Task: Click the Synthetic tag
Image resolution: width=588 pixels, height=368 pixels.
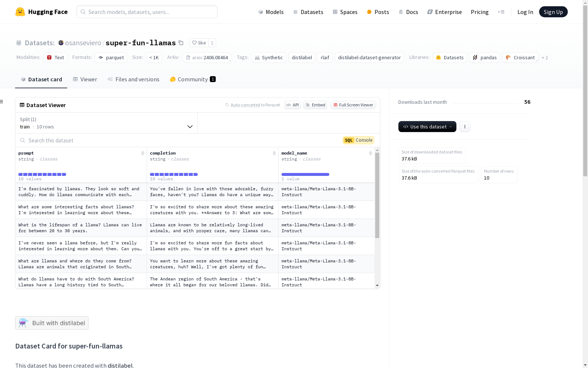Action: [269, 57]
